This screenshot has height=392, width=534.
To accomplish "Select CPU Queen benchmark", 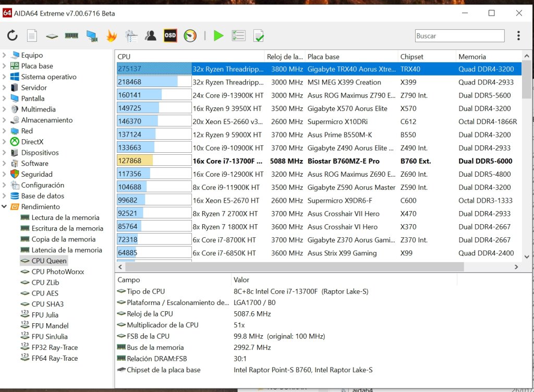I will [x=49, y=261].
